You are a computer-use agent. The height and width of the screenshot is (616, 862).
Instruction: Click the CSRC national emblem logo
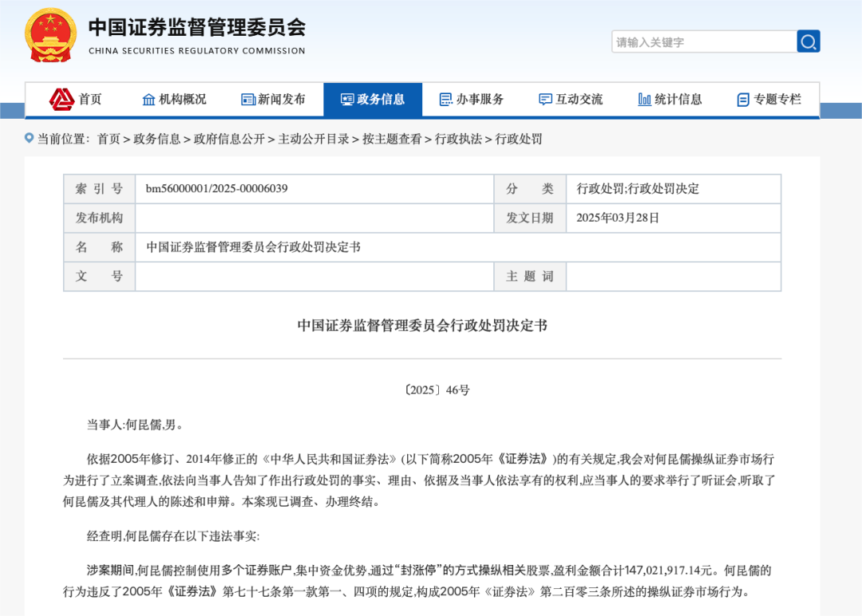51,36
